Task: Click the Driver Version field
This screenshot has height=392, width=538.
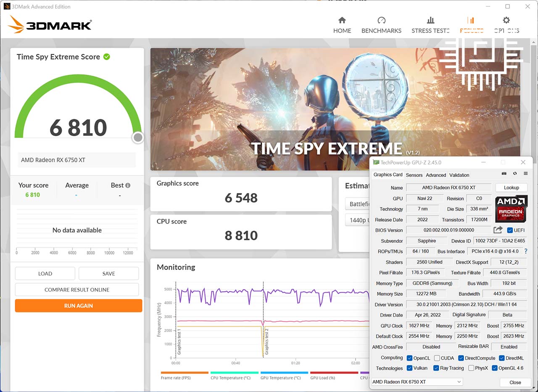Action: (467, 305)
